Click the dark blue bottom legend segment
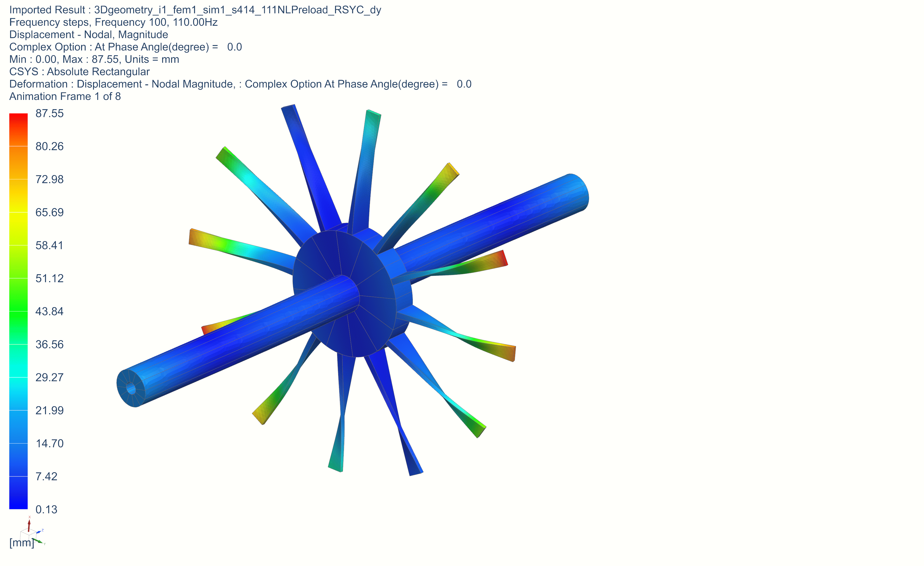 pos(18,493)
